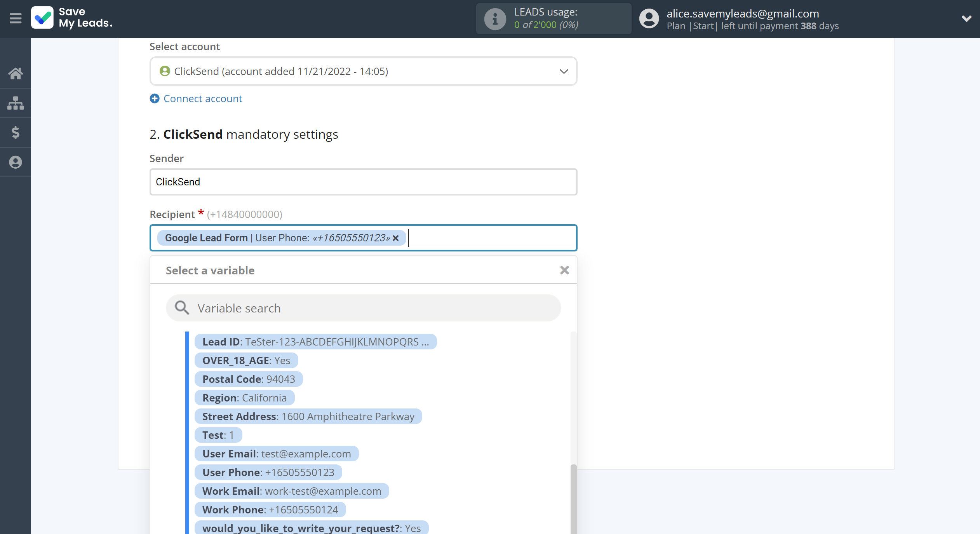The height and width of the screenshot is (534, 980).
Task: Open the connections sitemap sidebar icon
Action: click(x=16, y=103)
